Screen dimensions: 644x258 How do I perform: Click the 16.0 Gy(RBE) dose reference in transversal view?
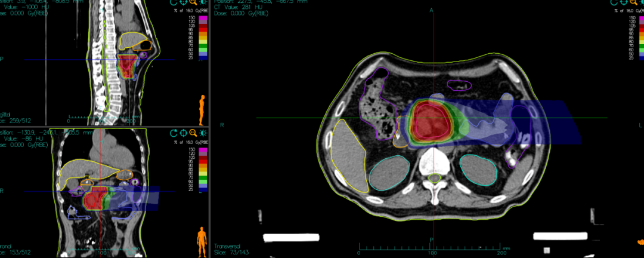[x=629, y=11]
